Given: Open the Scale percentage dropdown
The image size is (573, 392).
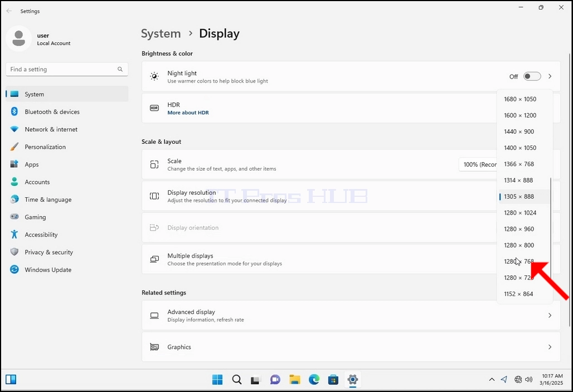Looking at the screenshot, I should click(x=478, y=164).
